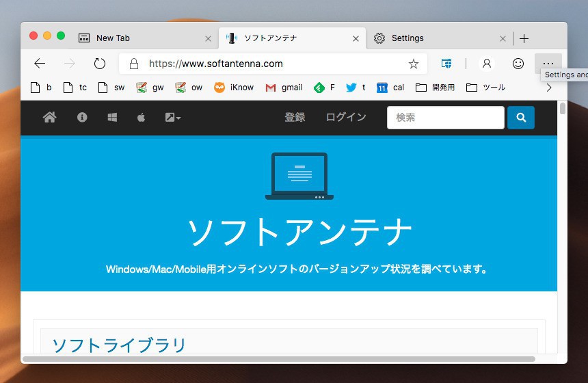The height and width of the screenshot is (383, 588).
Task: Open the Twitter 't' bookmark
Action: tap(356, 88)
